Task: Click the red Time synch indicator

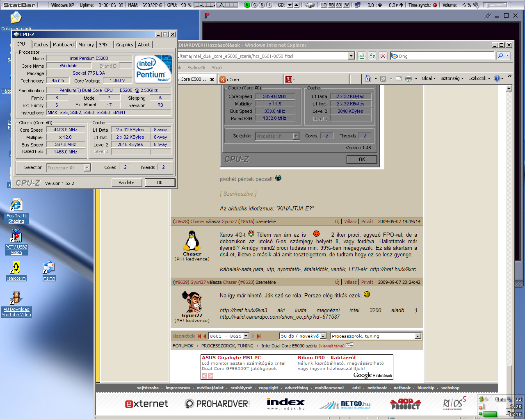Action: 435,5
